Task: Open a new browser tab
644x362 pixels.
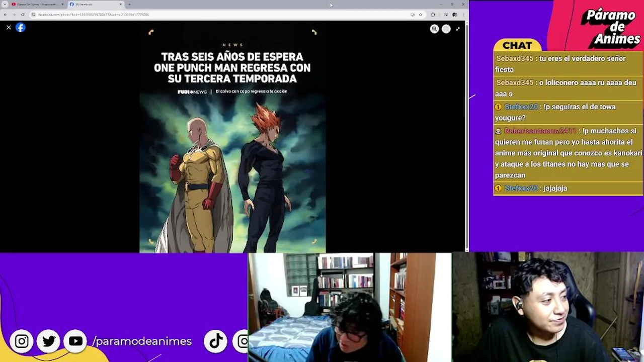Action: tap(129, 5)
